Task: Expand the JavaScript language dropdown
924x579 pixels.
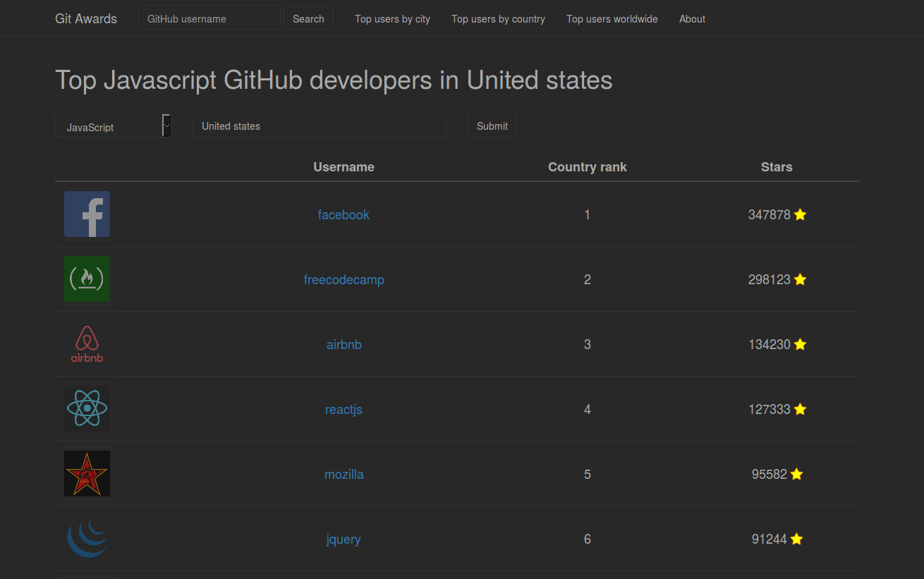Action: pyautogui.click(x=114, y=126)
